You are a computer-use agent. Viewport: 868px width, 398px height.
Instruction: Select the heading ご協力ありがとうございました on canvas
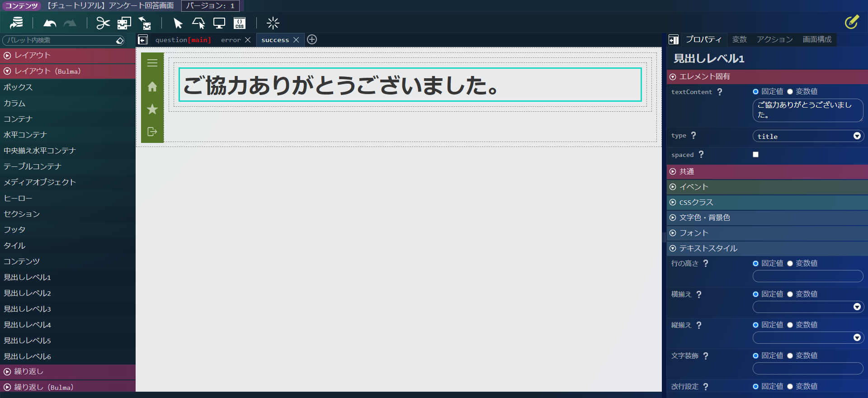[x=410, y=85]
